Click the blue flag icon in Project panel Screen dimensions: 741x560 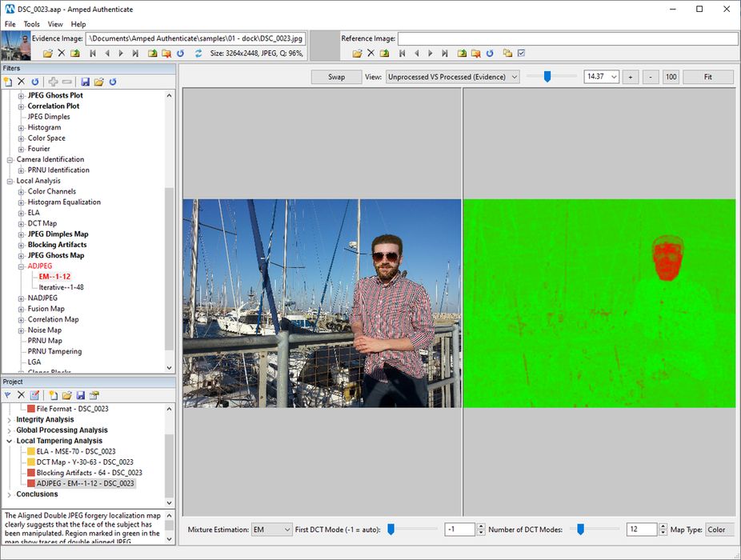[x=8, y=395]
